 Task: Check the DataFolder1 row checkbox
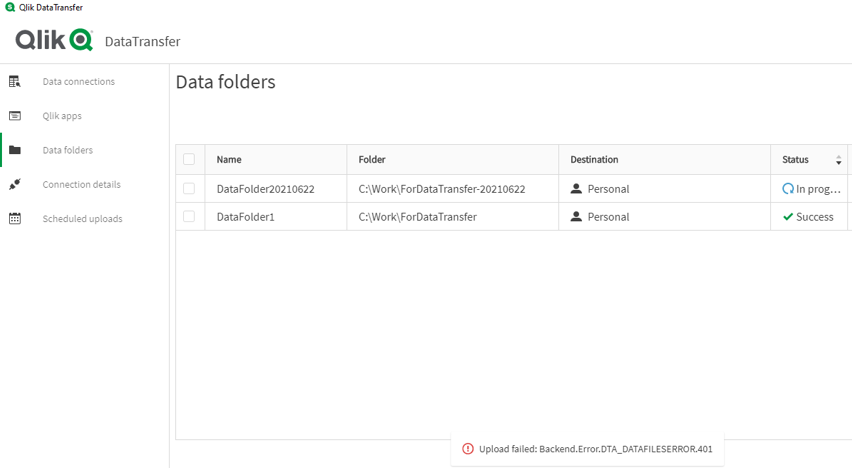pos(189,216)
